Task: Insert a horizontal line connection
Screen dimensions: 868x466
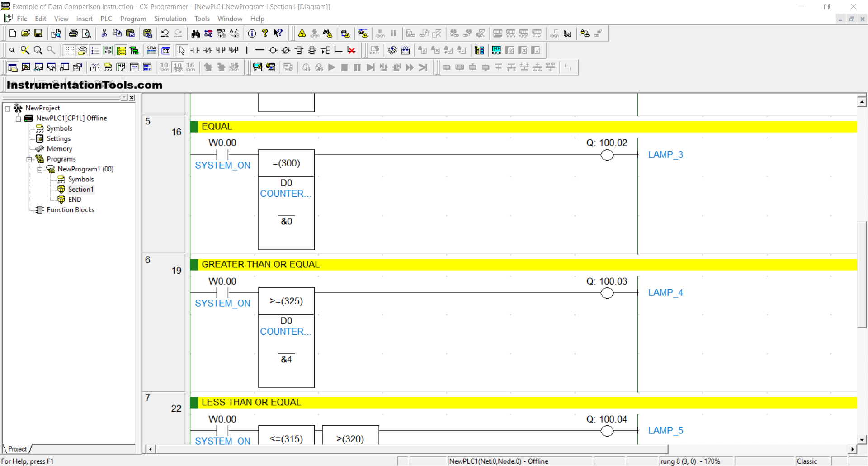Action: coord(259,50)
